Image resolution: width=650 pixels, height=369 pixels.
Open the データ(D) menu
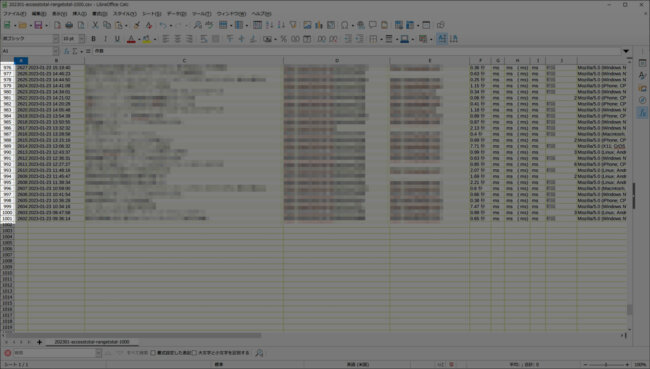click(x=176, y=14)
